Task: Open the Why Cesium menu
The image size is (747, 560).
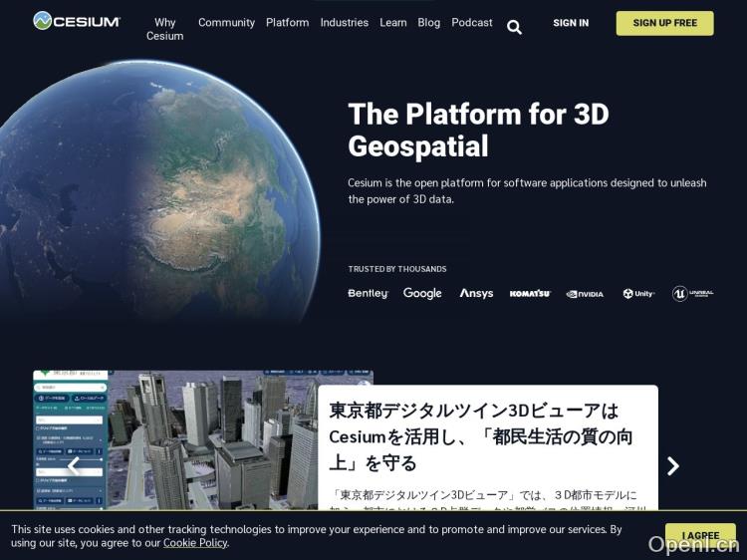Action: [164, 29]
